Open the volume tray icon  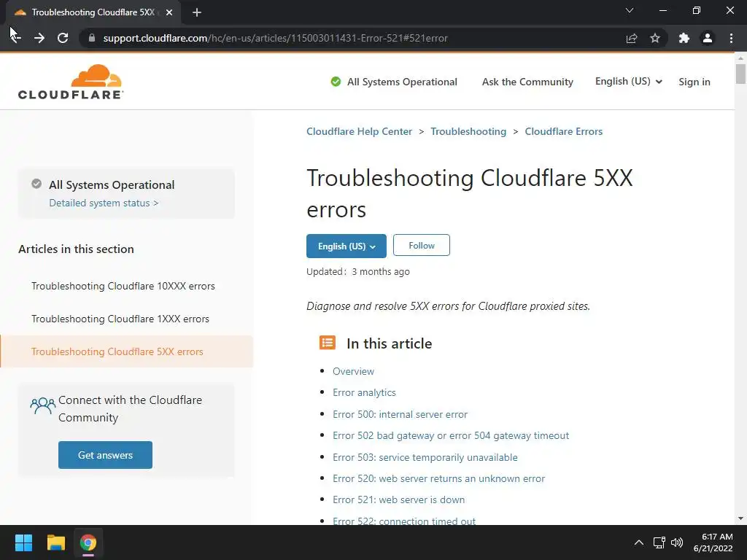click(677, 542)
